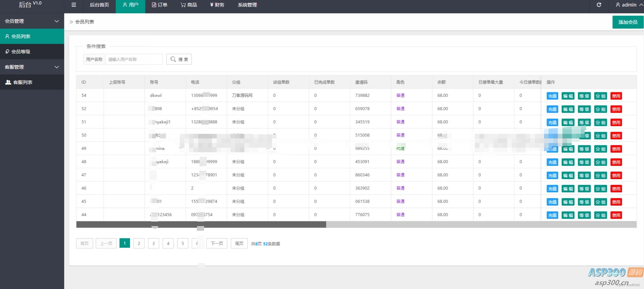
Task: Focus the 用户名称 search input field
Action: point(134,59)
